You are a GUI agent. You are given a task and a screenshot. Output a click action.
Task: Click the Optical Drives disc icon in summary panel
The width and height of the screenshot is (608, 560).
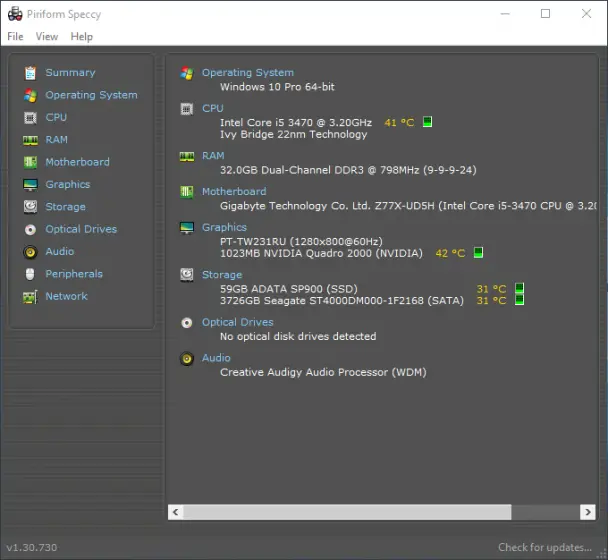[187, 323]
